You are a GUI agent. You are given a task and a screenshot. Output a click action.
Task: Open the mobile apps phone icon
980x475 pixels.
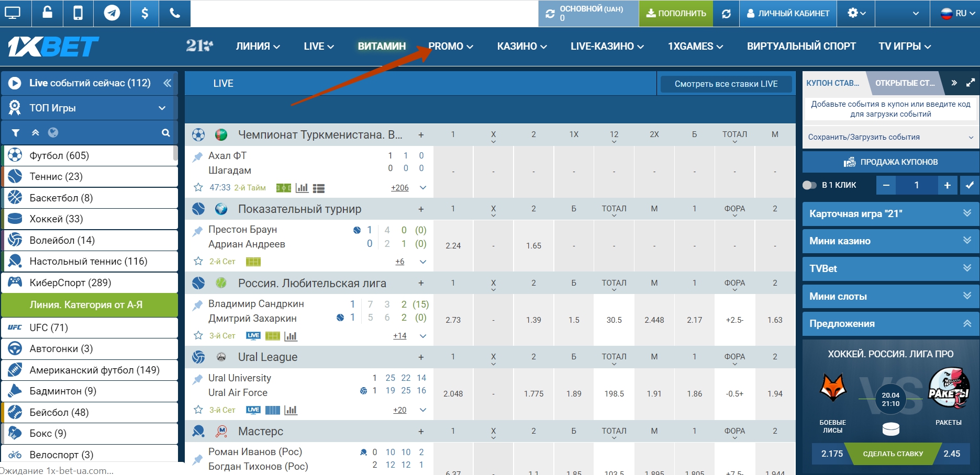click(x=77, y=13)
